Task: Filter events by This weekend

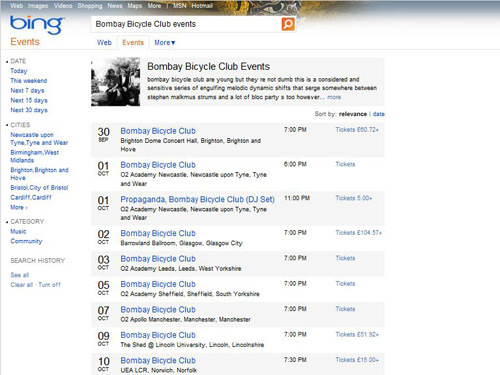Action: pyautogui.click(x=29, y=81)
